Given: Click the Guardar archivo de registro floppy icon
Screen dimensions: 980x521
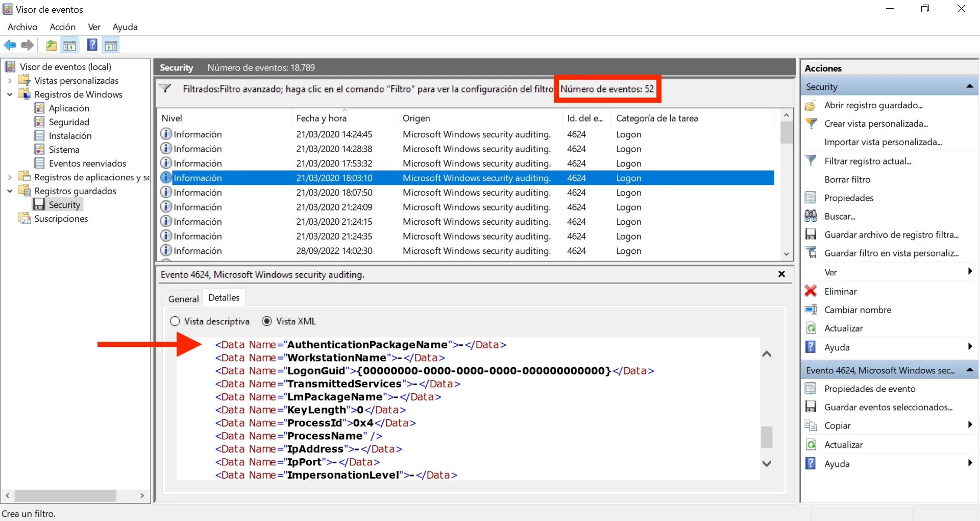Looking at the screenshot, I should (811, 234).
